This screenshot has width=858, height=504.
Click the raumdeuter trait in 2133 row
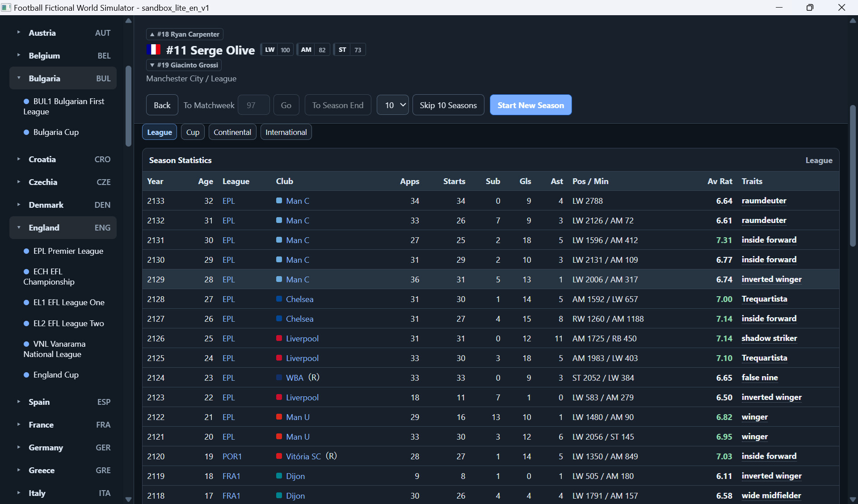click(764, 201)
